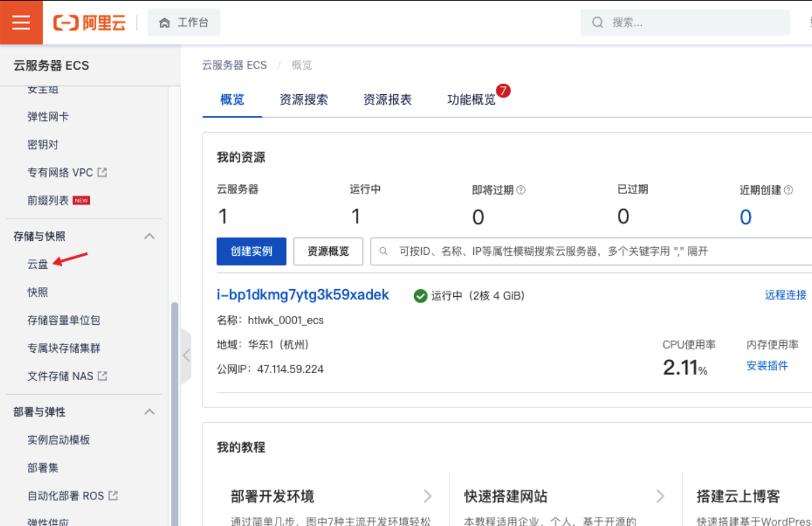Click the NEW badge beside 前缀列表
812x526 pixels.
81,200
